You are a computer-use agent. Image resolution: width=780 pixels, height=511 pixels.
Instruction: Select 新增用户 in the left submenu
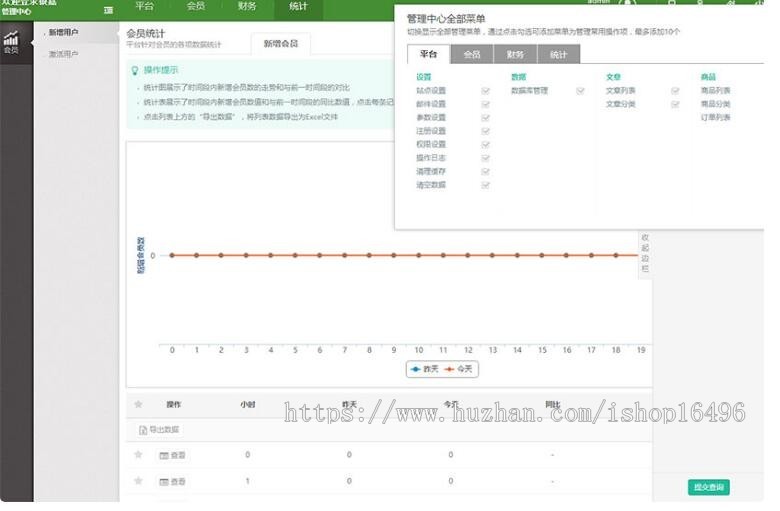[x=64, y=32]
